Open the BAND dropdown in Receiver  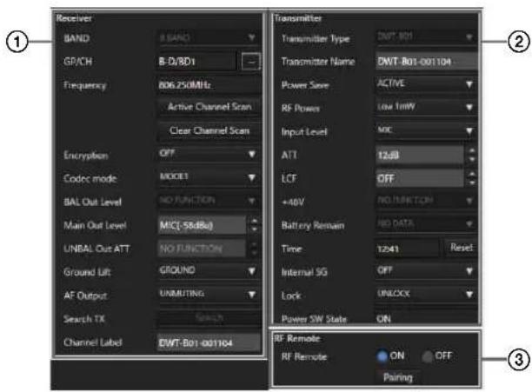[x=209, y=37]
